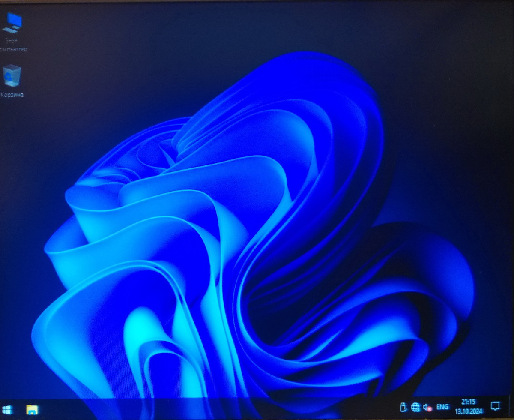
Task: Open the Start menu Windows logo
Action: tap(7, 410)
